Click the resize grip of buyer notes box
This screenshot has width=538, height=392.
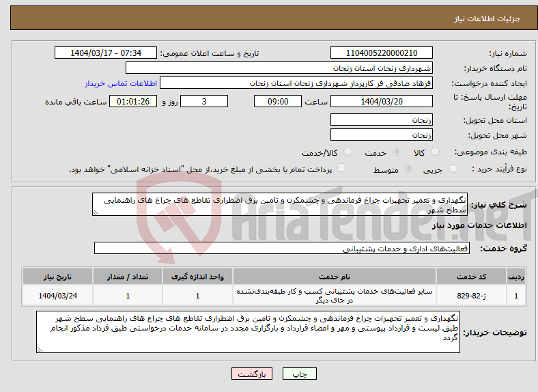pos(40,350)
